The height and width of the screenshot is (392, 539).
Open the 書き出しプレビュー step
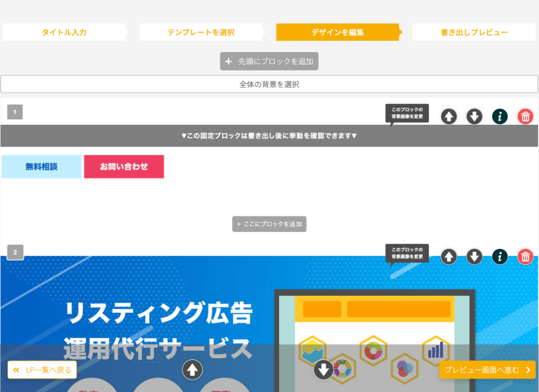tap(474, 32)
